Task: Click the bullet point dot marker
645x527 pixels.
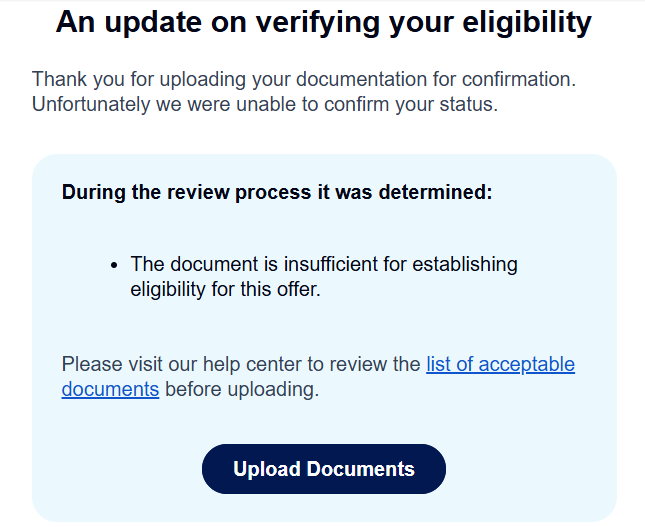Action: (x=115, y=266)
